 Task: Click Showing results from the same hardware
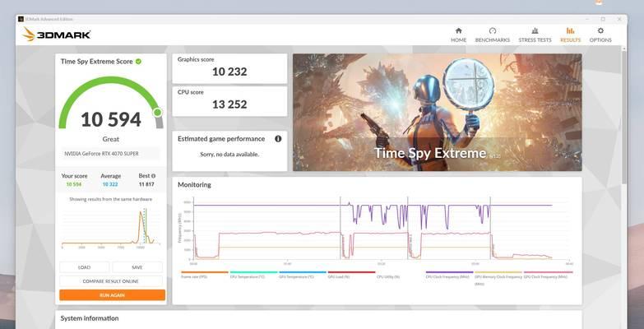pos(110,199)
